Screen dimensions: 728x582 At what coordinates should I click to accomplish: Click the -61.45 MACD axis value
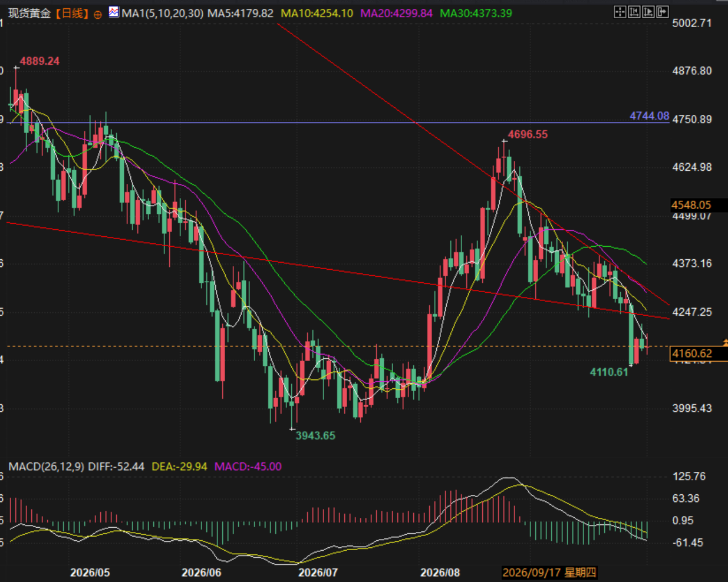click(x=687, y=543)
